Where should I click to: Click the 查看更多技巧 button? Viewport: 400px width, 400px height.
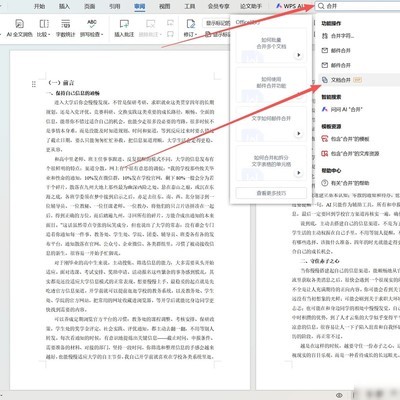tap(271, 193)
